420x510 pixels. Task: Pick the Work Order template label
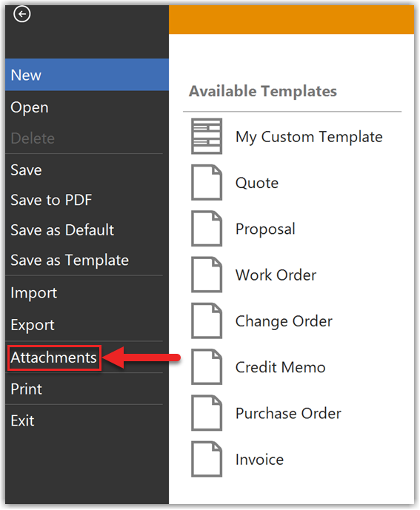coord(276,275)
